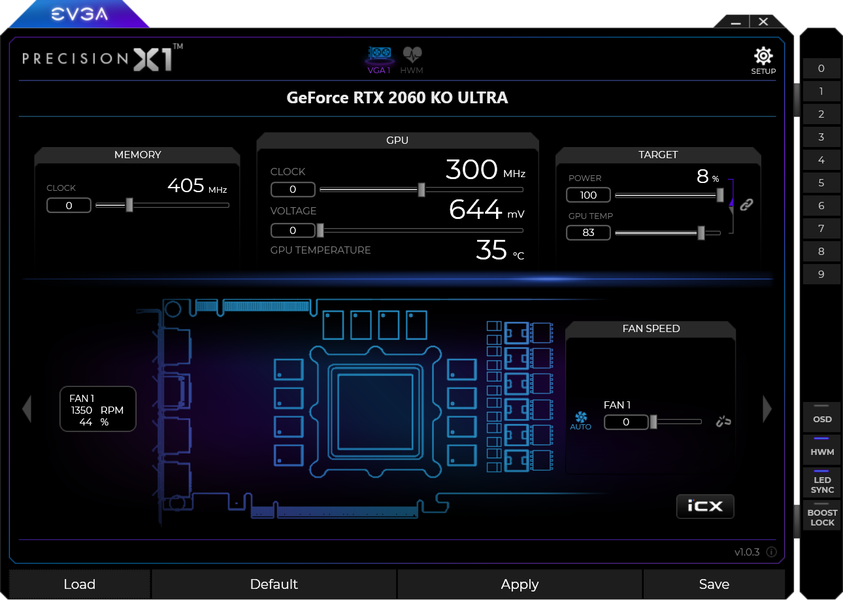The image size is (843, 600).
Task: Click the GPU clock slider handle
Action: (x=422, y=189)
